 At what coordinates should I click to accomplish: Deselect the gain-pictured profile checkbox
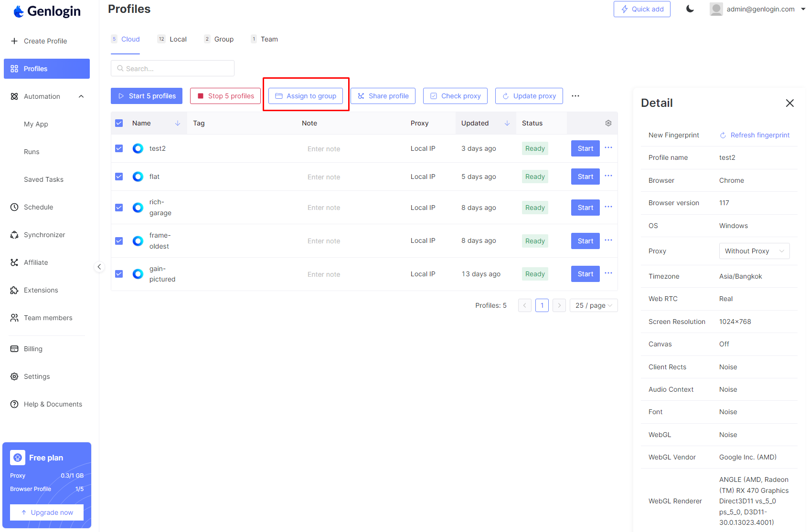119,274
